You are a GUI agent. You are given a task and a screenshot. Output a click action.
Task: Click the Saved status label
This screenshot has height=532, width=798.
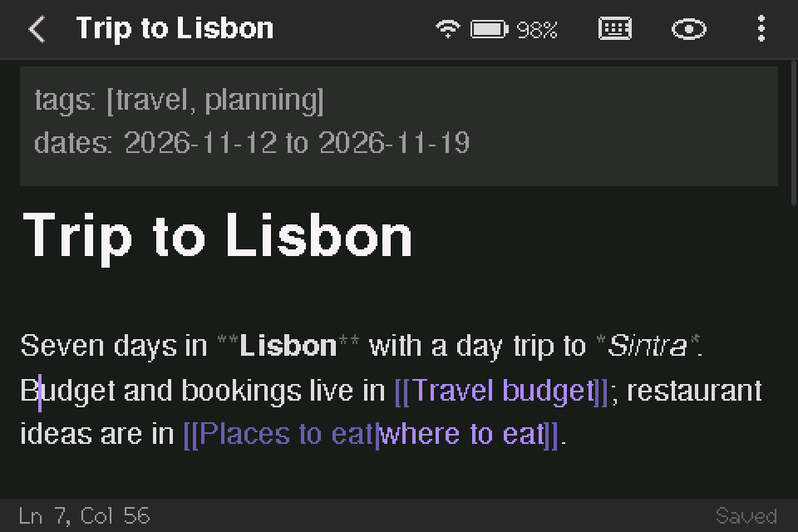[x=746, y=516]
